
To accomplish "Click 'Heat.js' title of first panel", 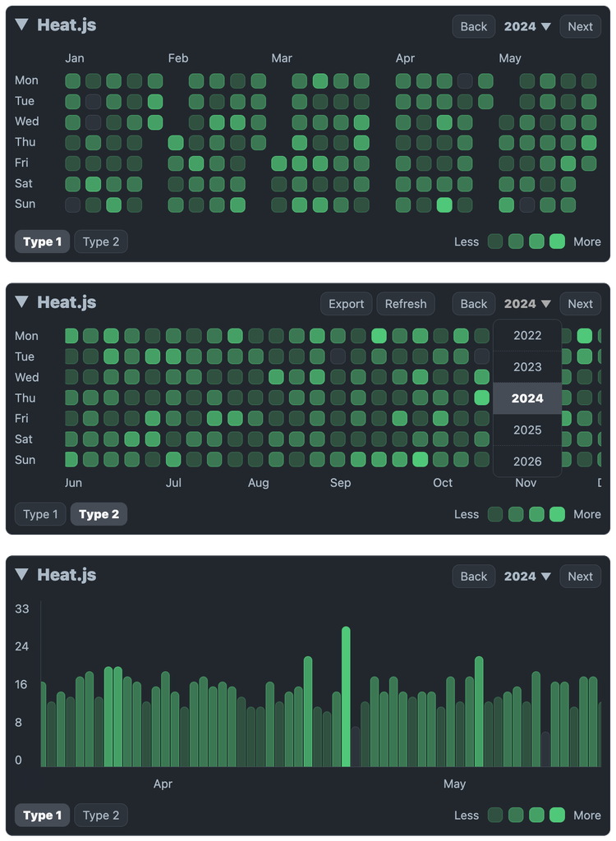I will click(67, 25).
